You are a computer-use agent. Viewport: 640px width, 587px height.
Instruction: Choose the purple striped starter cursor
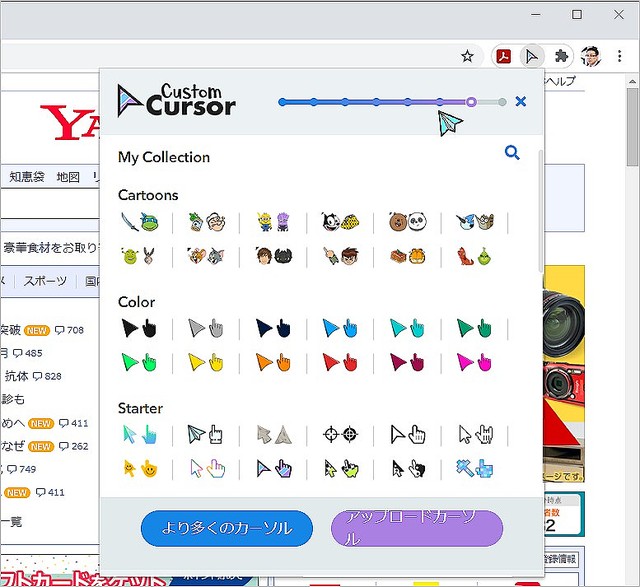pos(274,469)
